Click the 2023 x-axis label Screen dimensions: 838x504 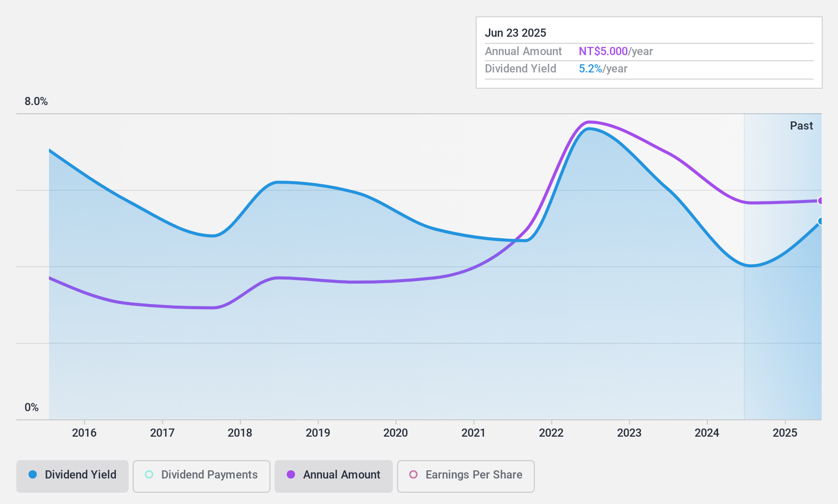click(629, 433)
